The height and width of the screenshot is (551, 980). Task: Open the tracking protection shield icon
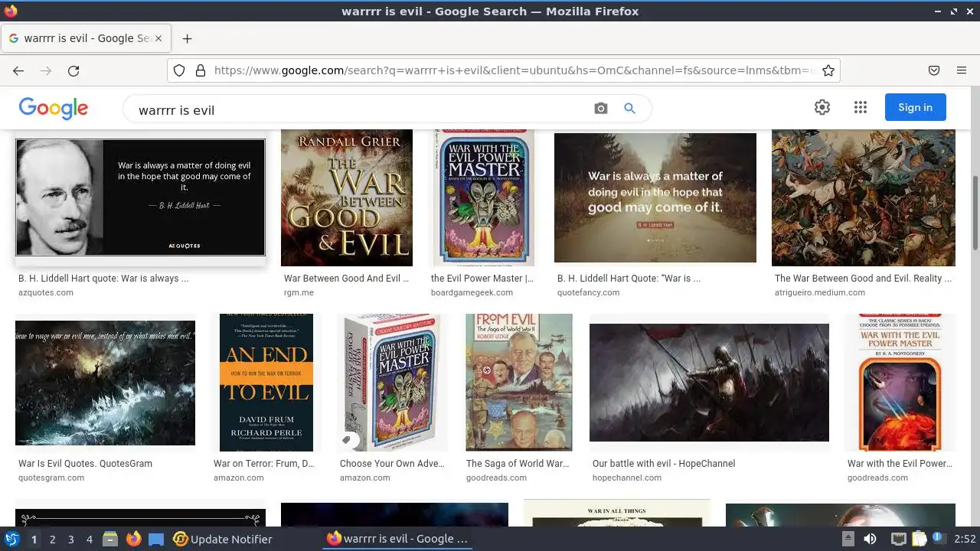click(x=179, y=70)
